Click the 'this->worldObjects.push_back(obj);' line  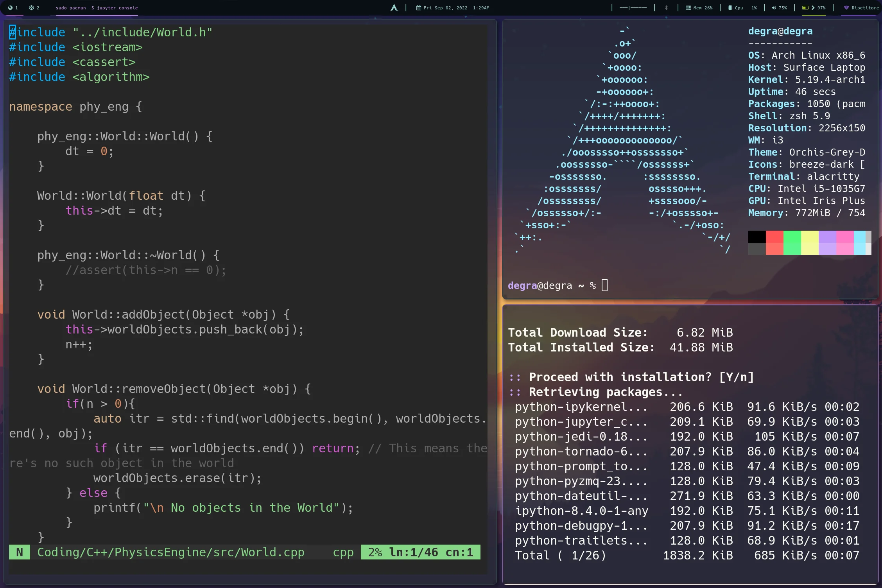[185, 329]
